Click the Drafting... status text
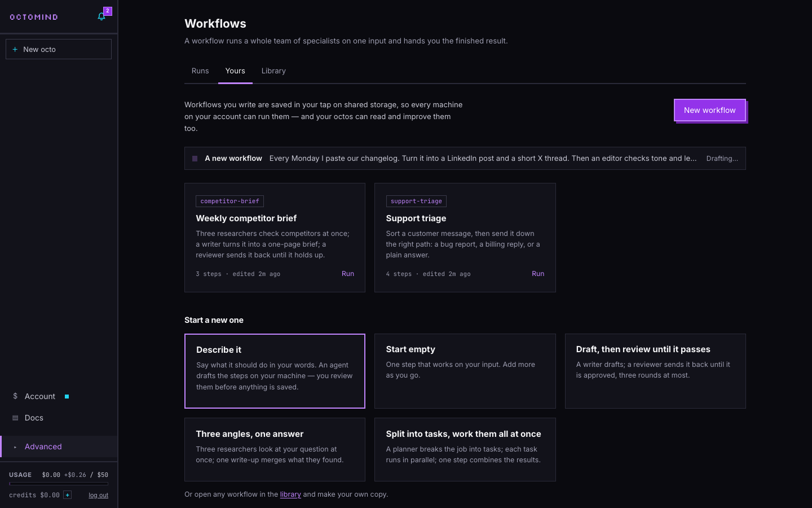 coord(722,159)
